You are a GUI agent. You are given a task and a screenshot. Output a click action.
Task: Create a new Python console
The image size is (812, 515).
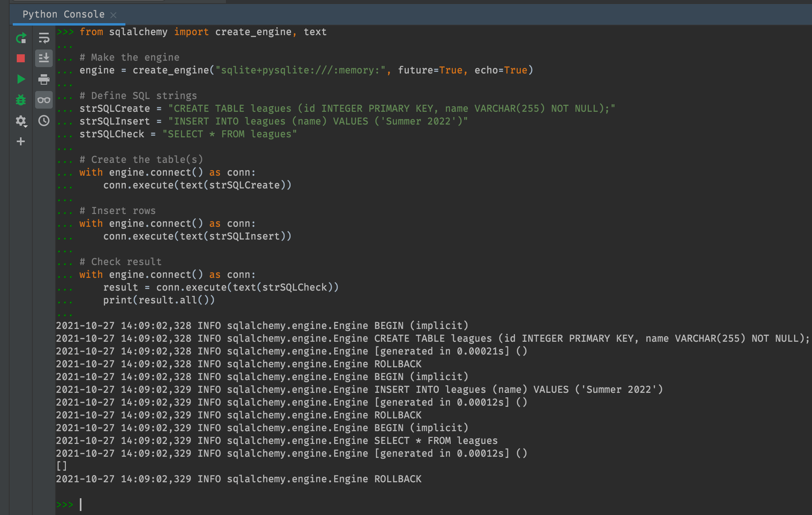[x=21, y=141]
